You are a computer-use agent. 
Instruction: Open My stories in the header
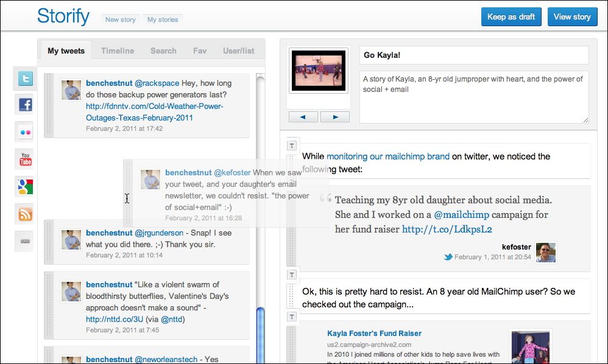point(163,19)
